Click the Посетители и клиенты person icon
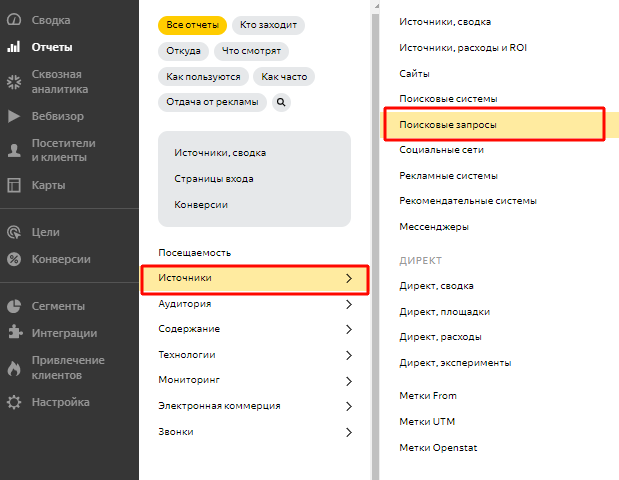The height and width of the screenshot is (480, 619). 14,150
